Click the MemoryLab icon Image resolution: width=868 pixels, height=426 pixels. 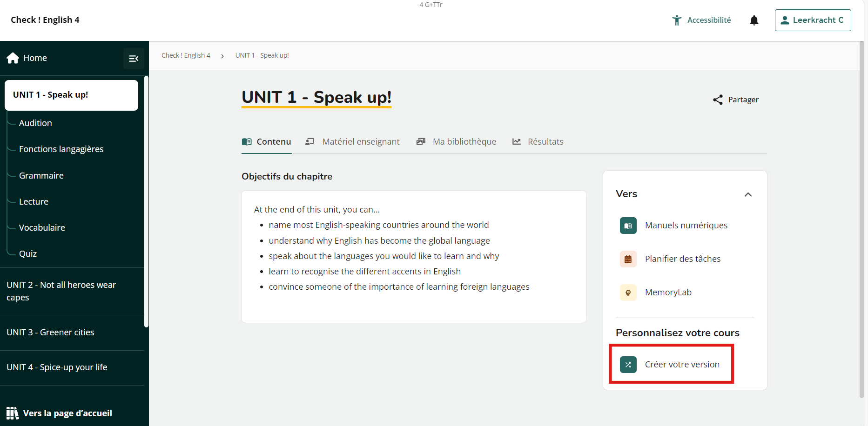628,293
